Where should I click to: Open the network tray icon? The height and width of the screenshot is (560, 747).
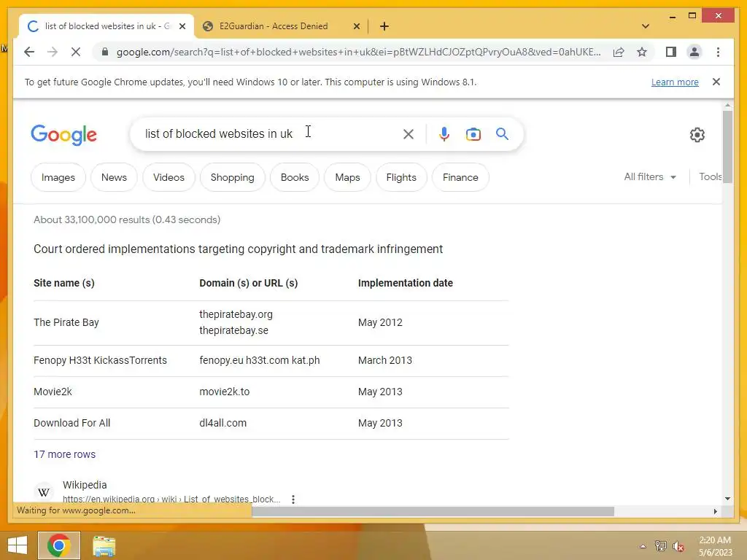pos(660,546)
